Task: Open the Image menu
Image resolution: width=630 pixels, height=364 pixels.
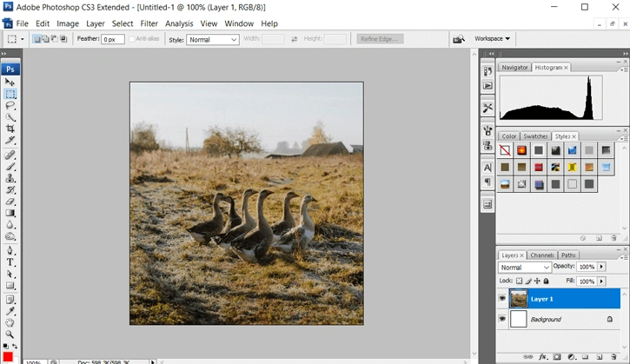Action: click(x=68, y=23)
